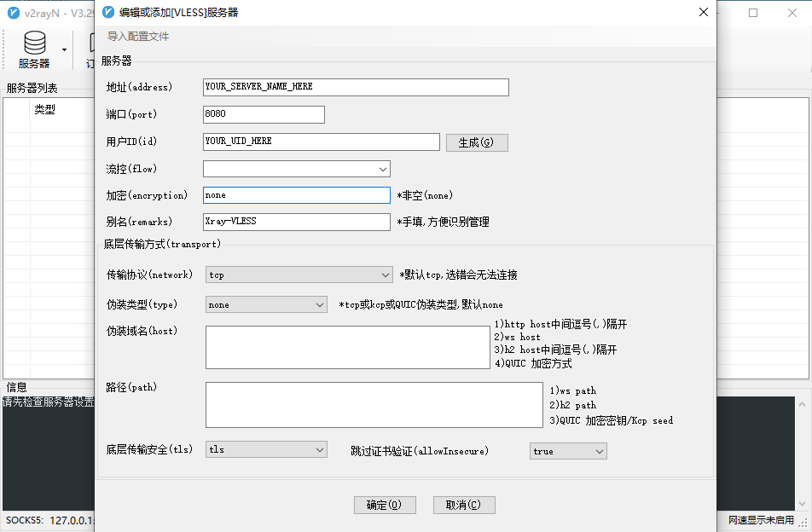Click the SOCKS5 127.0.0.1 status bar entry
This screenshot has width=812, height=532.
coord(49,520)
